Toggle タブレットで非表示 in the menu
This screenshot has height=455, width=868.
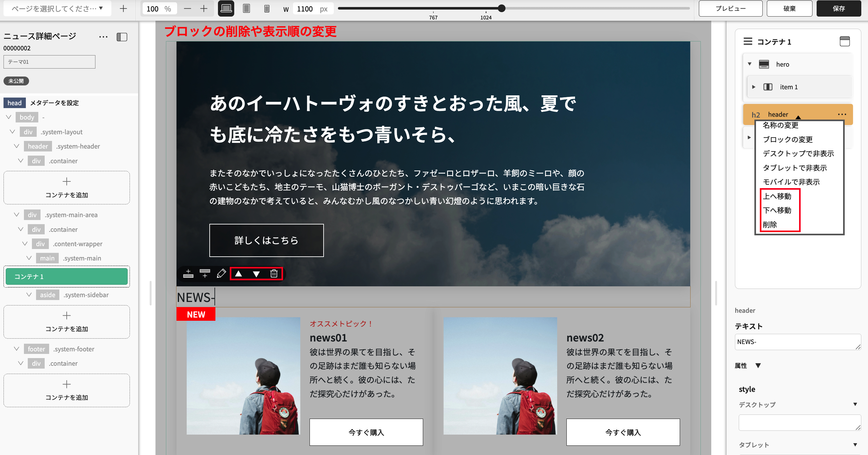pos(795,168)
